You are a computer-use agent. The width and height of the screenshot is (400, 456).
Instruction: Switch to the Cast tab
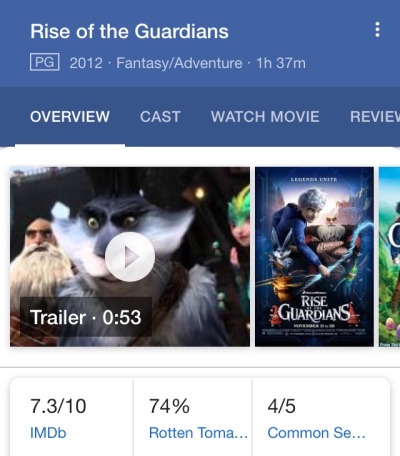(x=160, y=117)
